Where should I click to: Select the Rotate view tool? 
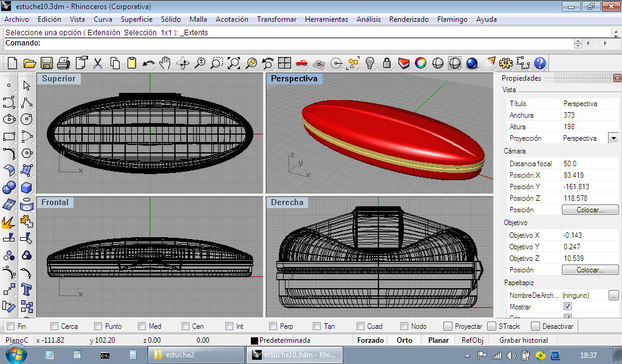click(182, 63)
